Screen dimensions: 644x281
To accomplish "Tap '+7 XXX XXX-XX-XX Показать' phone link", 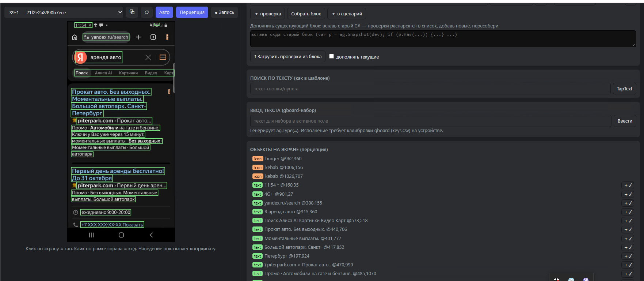I will (112, 225).
